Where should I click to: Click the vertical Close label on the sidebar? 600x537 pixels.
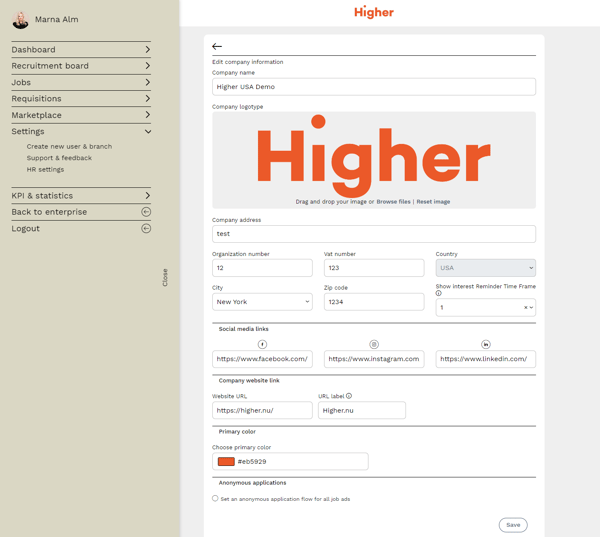(x=165, y=277)
